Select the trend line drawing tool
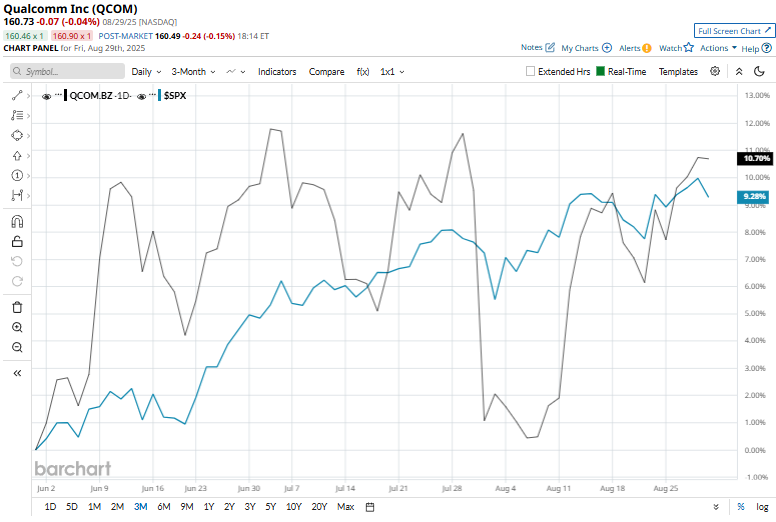Viewport: 776px width, 522px height. (x=17, y=95)
